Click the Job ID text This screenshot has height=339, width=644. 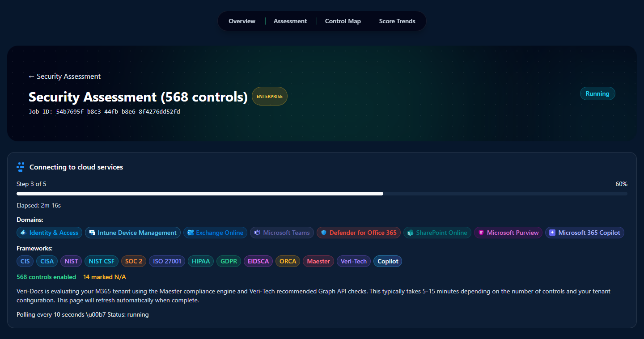104,111
